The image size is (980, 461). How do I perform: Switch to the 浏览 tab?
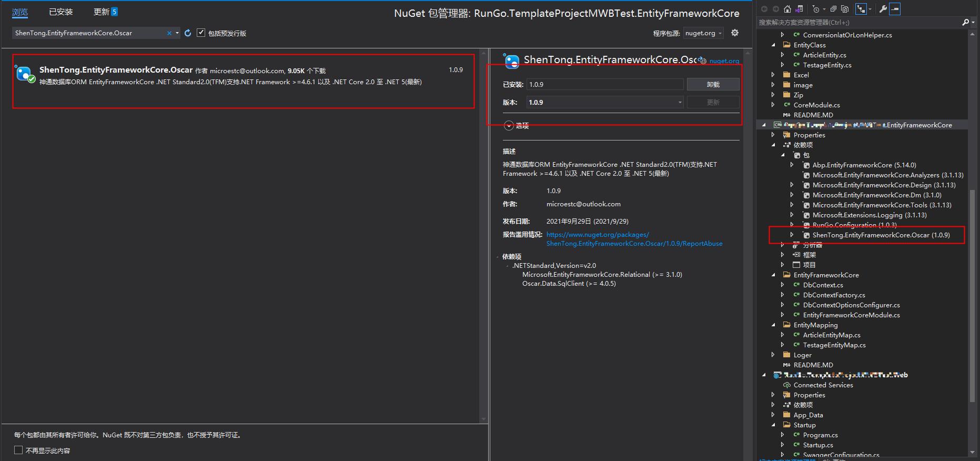tap(20, 12)
